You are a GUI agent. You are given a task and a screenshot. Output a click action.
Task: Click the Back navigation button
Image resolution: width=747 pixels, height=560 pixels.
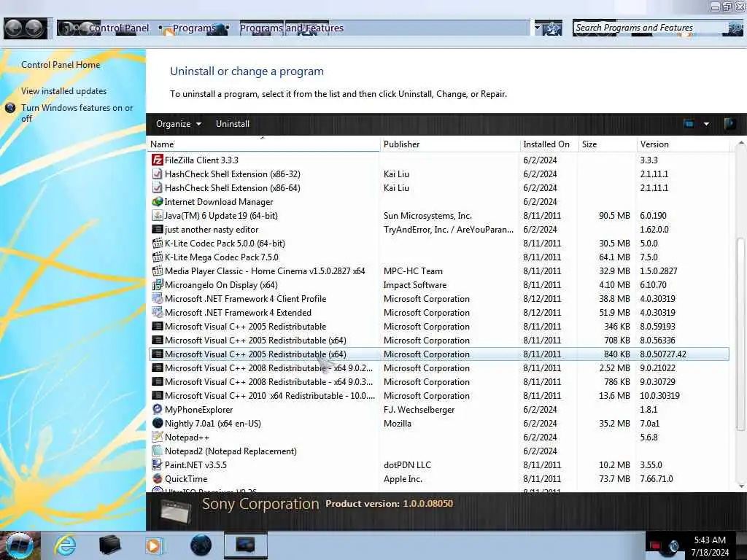point(13,28)
